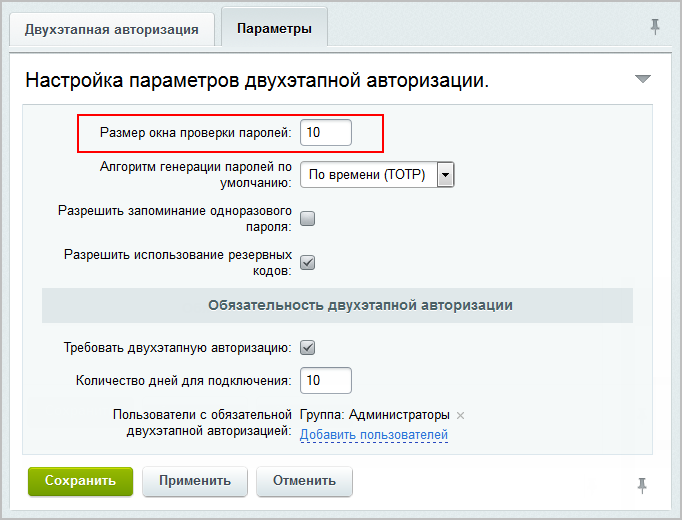682x520 pixels.
Task: Click the Группа: Администраторы entry text
Action: tap(375, 415)
